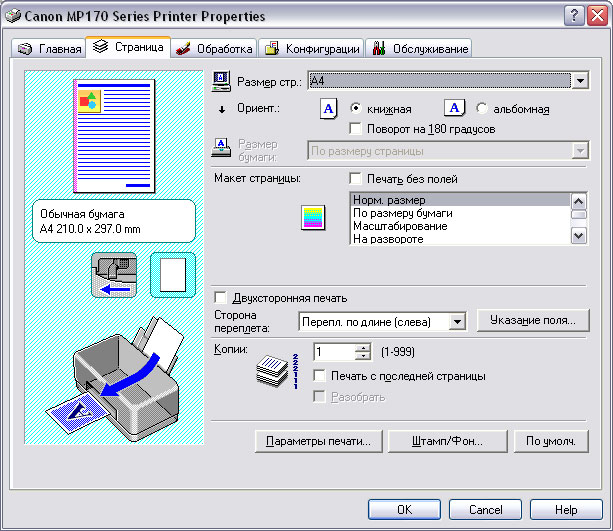Viewport: 613px width, 531px height.
Task: Enable 'Поворот на 180 градусов' checkbox
Action: click(x=356, y=128)
